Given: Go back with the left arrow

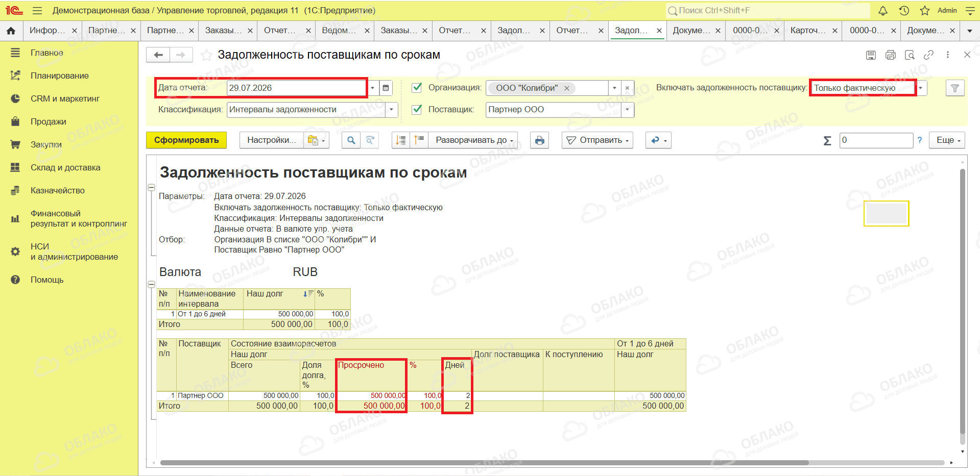Looking at the screenshot, I should coord(158,55).
